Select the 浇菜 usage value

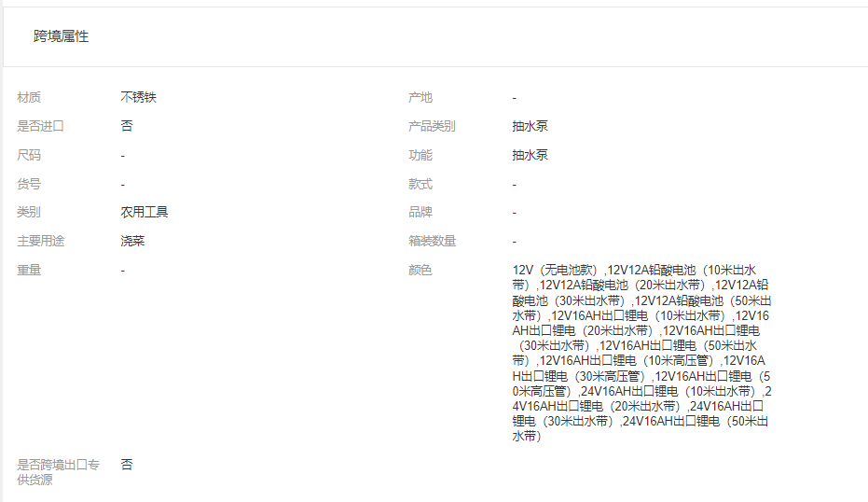pos(132,241)
